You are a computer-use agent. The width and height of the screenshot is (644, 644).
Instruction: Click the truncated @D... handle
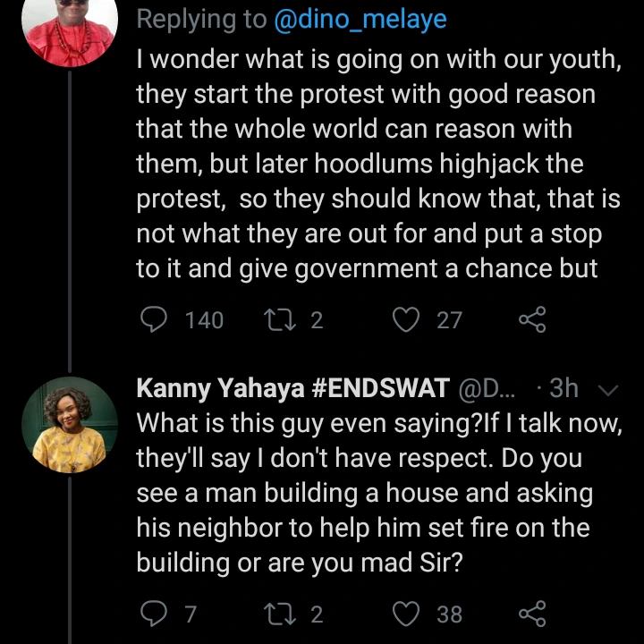[x=487, y=388]
